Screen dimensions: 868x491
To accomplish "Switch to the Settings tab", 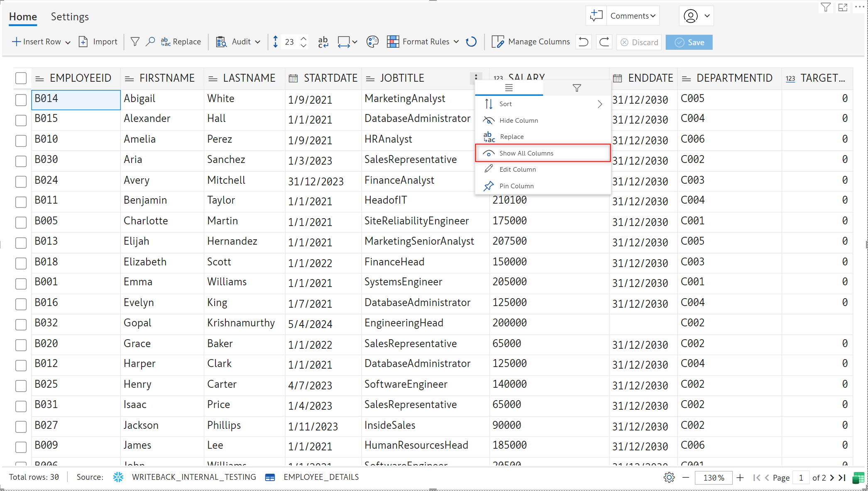I will 70,17.
